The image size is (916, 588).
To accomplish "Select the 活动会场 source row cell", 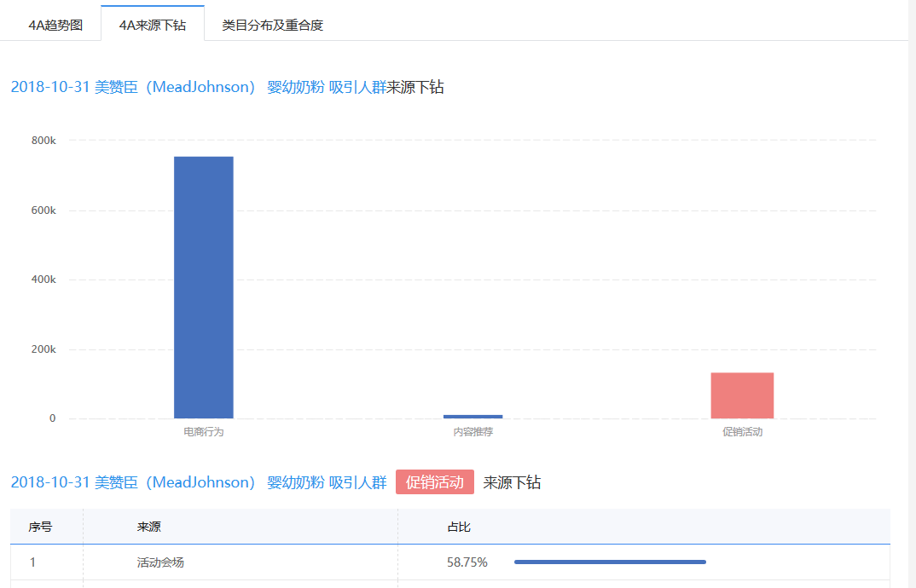I will [x=160, y=562].
